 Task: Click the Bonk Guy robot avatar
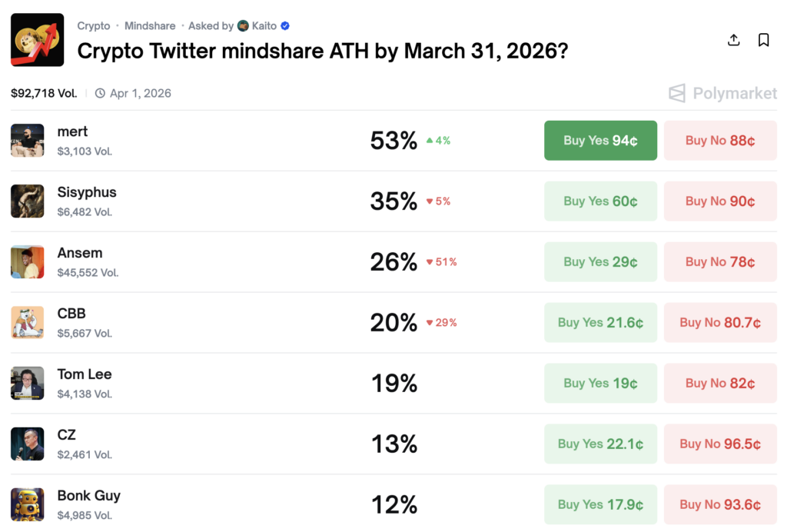[x=28, y=504]
